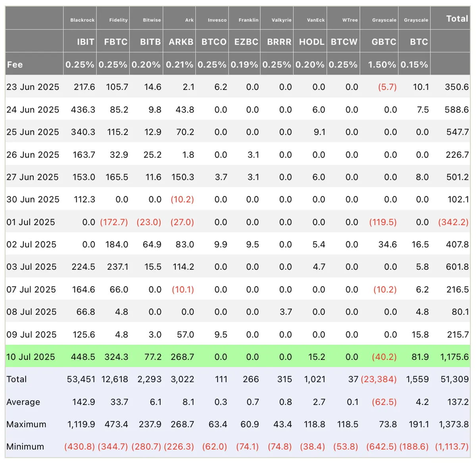Screen dimensions: 476x463
Task: Click the Average row label
Action: point(23,402)
